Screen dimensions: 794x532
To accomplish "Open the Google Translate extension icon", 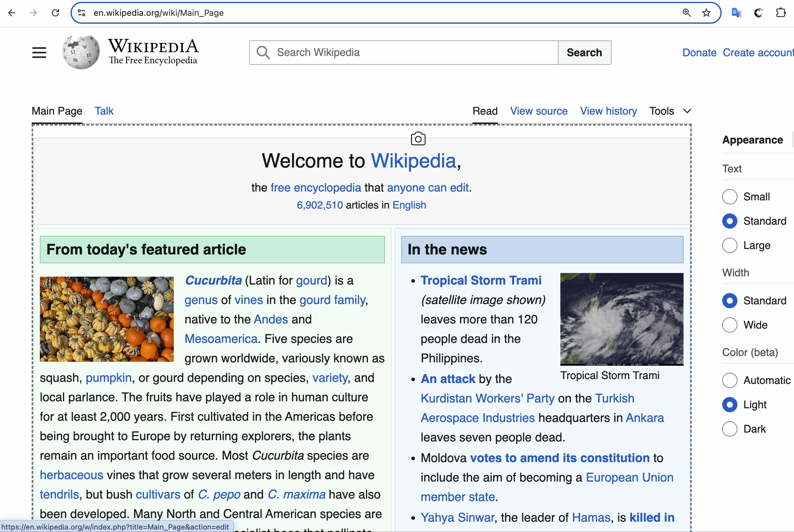I will 736,13.
